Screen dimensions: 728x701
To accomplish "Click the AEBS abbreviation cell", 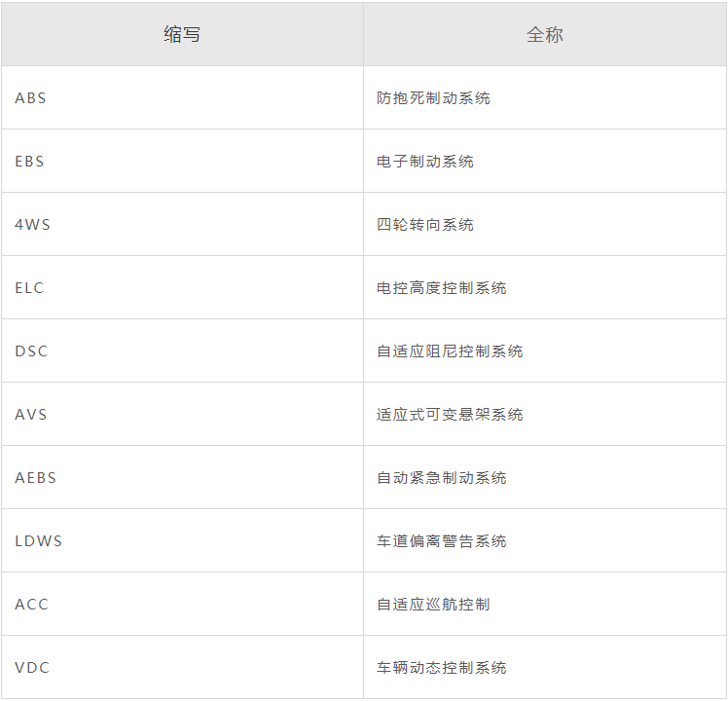I will tap(182, 477).
